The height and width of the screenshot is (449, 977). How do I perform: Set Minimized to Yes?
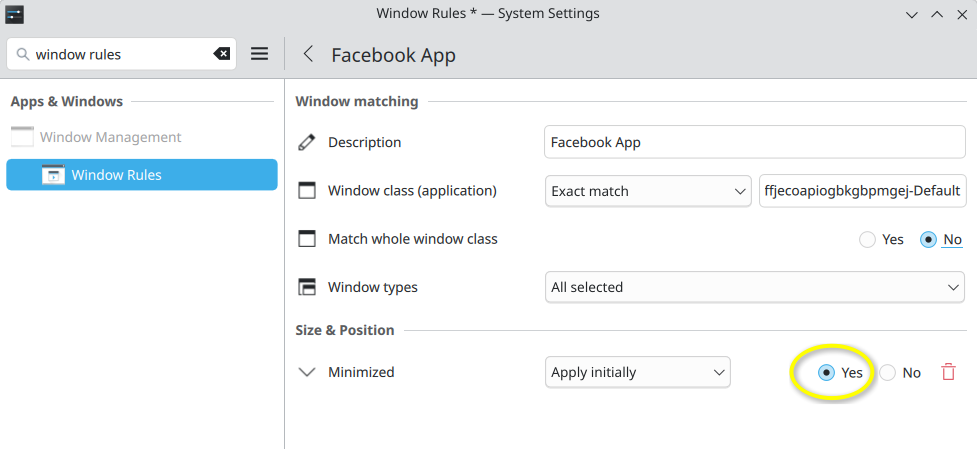click(826, 372)
